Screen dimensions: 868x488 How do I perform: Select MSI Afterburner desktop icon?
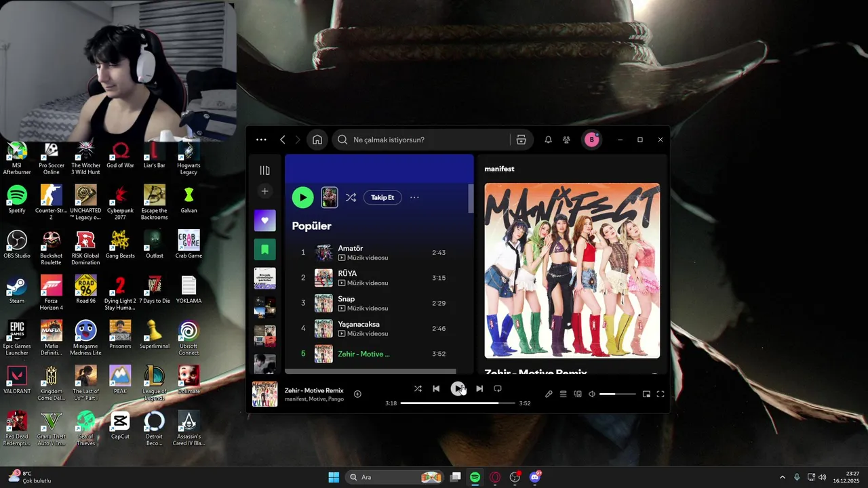17,159
